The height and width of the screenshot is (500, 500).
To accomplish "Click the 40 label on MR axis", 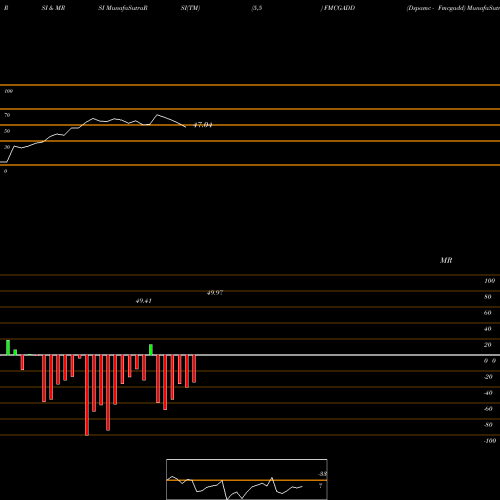I will click(x=488, y=329).
